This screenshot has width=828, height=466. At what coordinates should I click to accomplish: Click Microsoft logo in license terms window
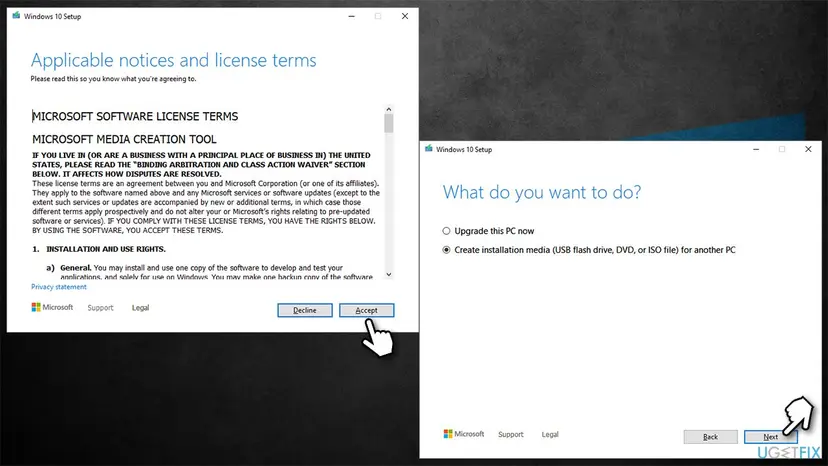tap(52, 307)
